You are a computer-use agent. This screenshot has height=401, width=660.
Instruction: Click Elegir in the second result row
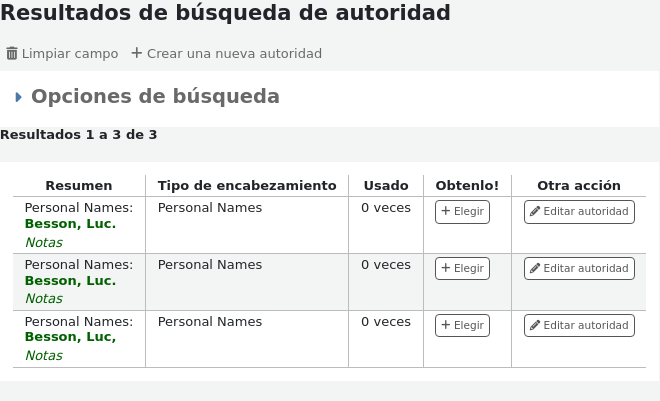point(462,269)
